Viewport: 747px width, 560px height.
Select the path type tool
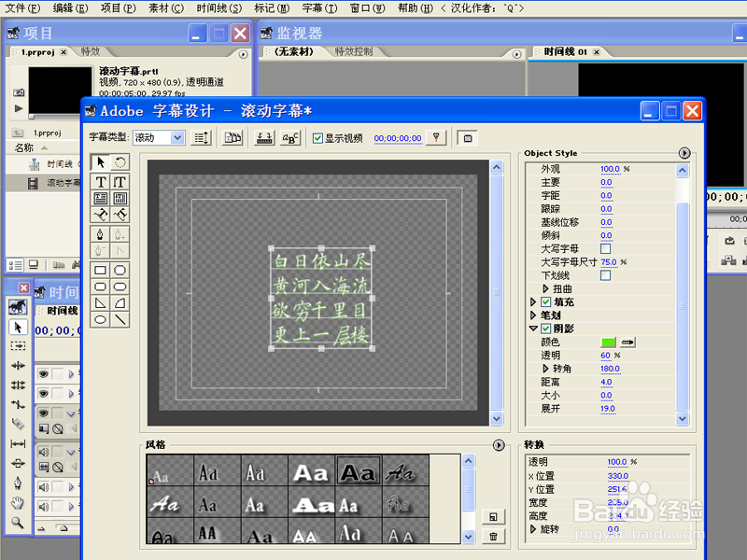(x=101, y=215)
